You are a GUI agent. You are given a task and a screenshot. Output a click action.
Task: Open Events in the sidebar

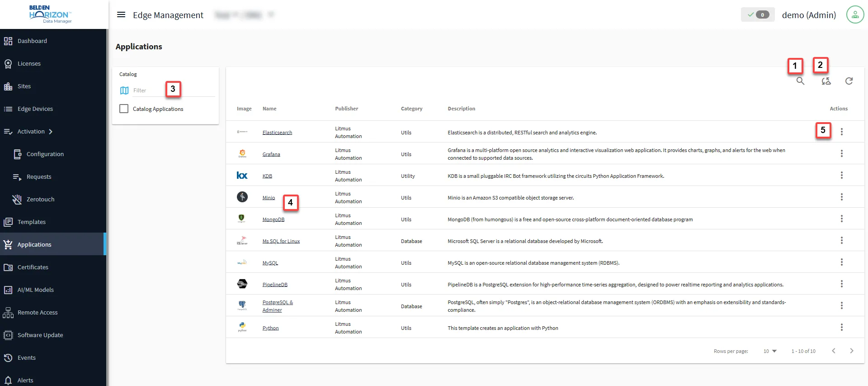(53, 357)
